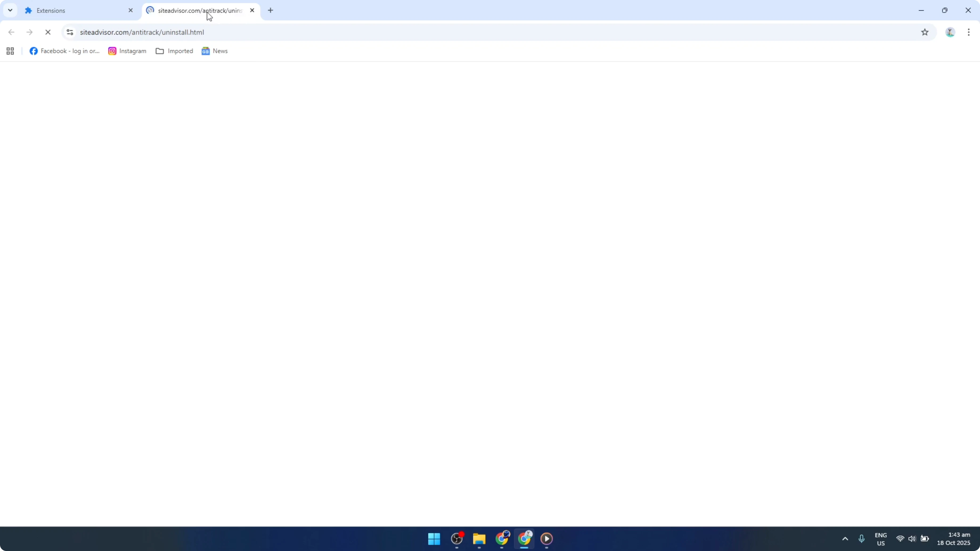Open the Chrome profile avatar
Image resolution: width=980 pixels, height=551 pixels.
(x=950, y=32)
